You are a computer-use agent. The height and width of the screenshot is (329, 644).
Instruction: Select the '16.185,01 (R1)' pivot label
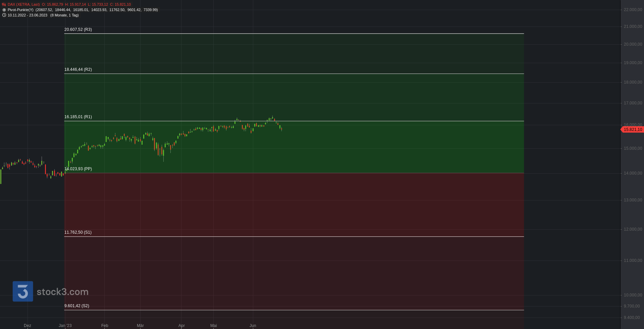click(78, 117)
